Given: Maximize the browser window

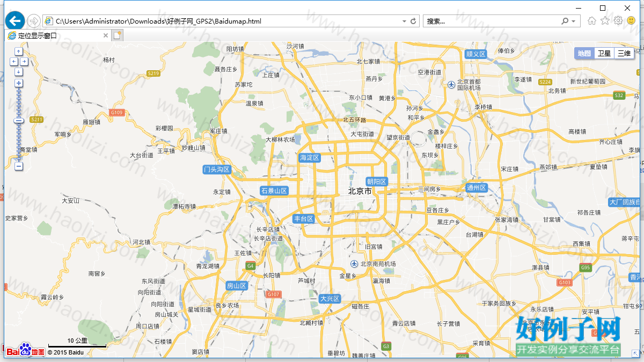Looking at the screenshot, I should [x=603, y=8].
